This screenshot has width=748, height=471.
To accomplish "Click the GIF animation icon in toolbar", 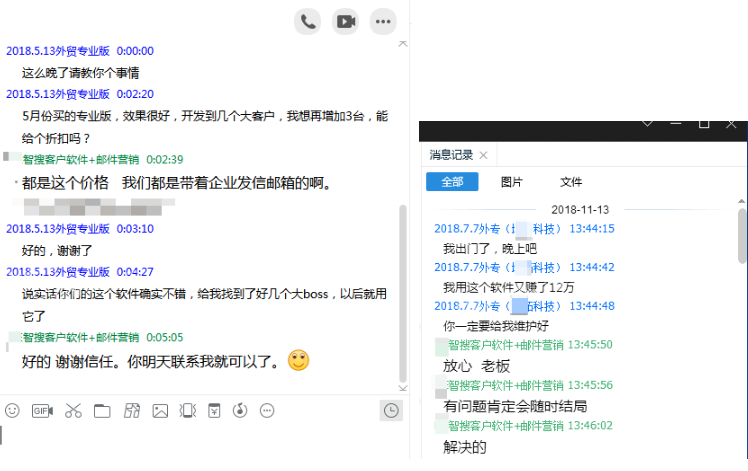I will click(x=42, y=410).
